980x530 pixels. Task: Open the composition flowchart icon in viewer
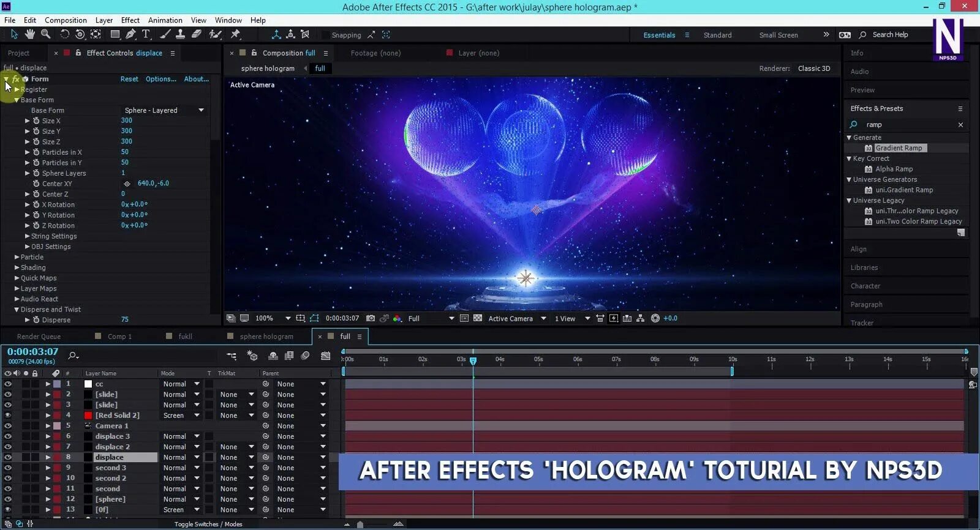640,318
